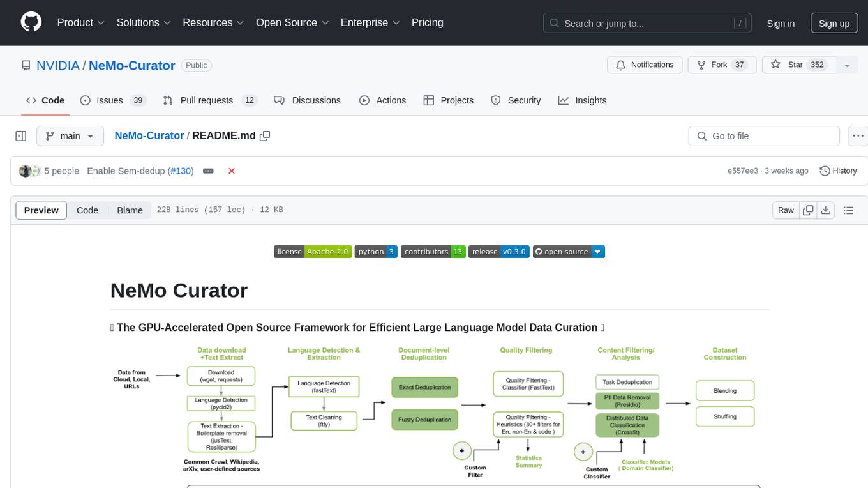Open the star lists dropdown arrow
The width and height of the screenshot is (868, 488).
[x=847, y=65]
